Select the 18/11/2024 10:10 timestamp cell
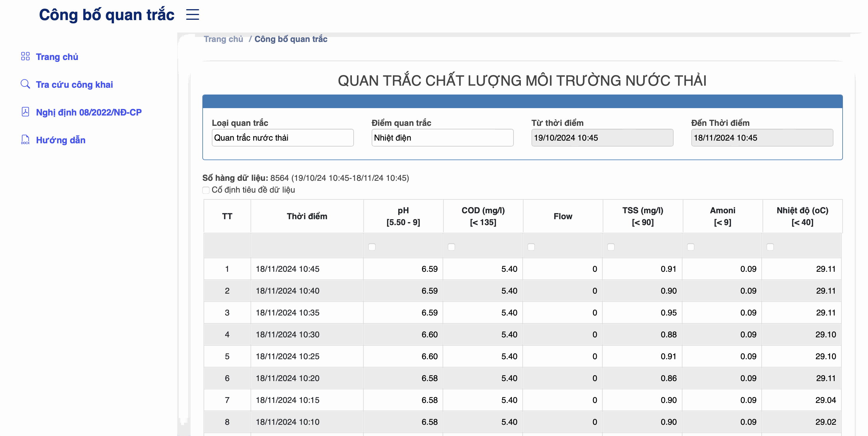868x436 pixels. (x=307, y=422)
